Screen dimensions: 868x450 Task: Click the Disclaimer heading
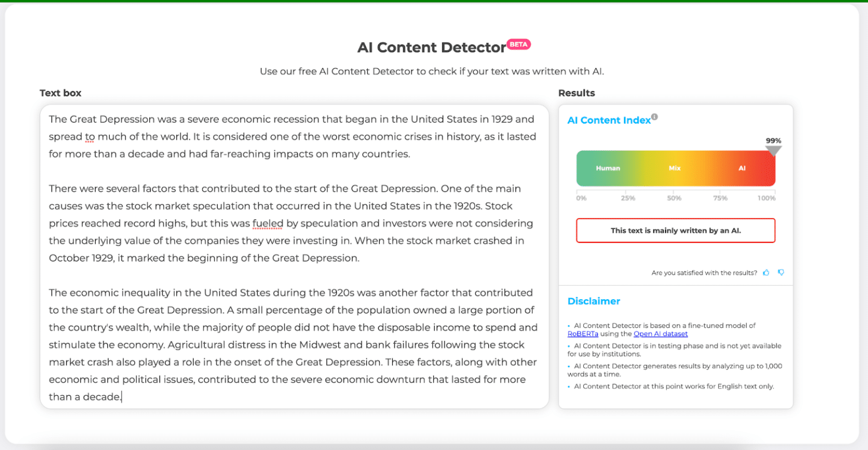(593, 302)
